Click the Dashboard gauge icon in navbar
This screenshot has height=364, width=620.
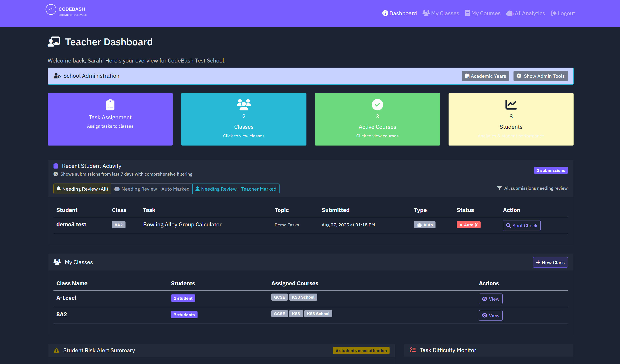pos(385,13)
